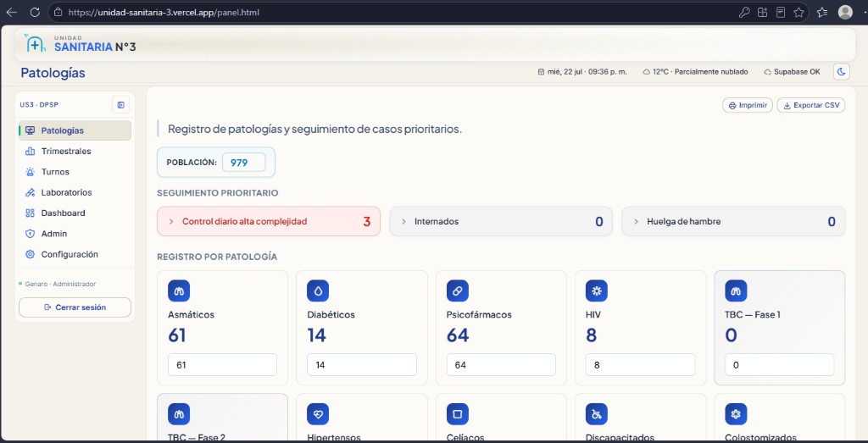Click the Dashboard grid icon
868x443 pixels.
coord(30,213)
